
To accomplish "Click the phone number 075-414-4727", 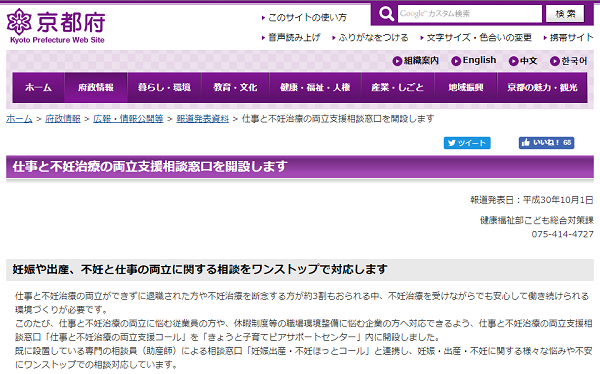I will click(x=562, y=234).
